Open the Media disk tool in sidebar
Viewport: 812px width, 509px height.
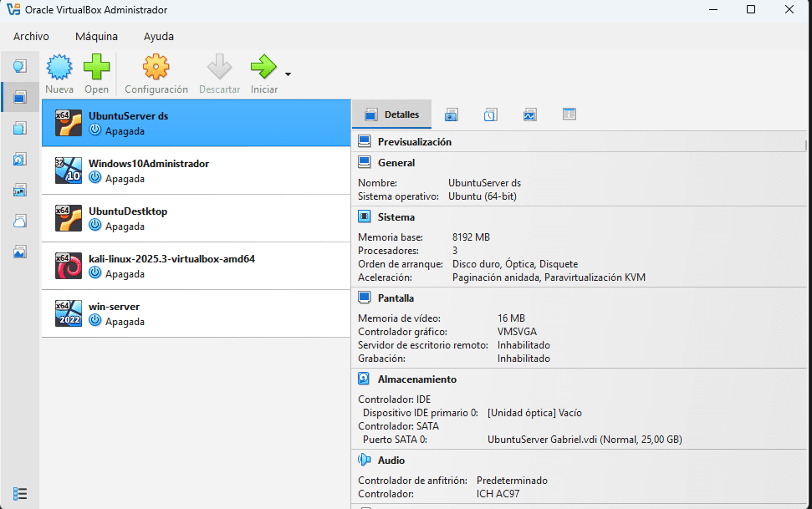pos(20,159)
